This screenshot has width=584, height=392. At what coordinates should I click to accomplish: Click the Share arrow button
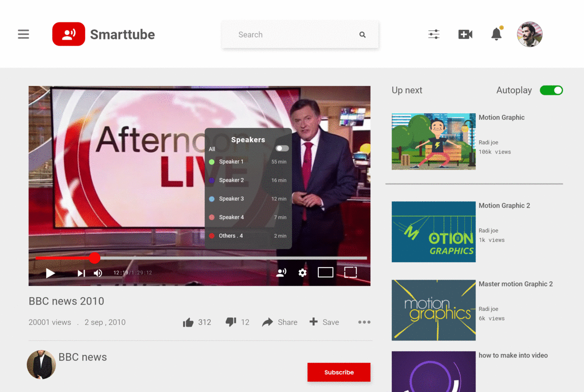click(x=280, y=322)
